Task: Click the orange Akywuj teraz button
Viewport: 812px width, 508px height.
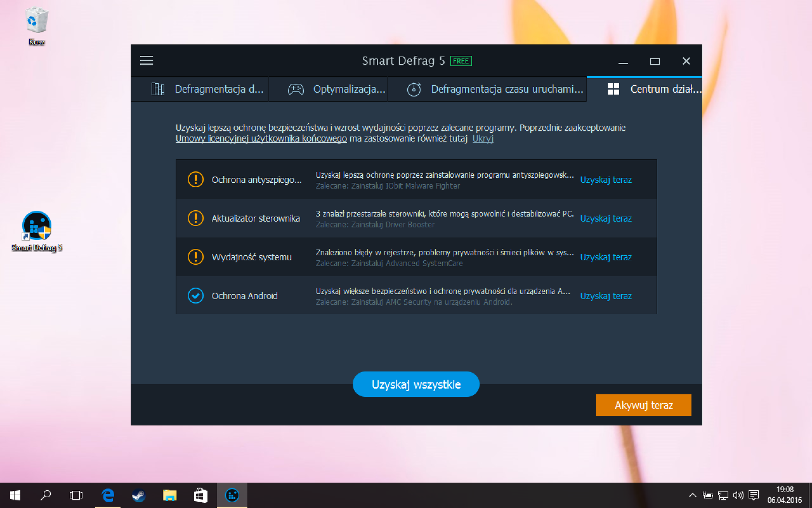Action: coord(644,405)
